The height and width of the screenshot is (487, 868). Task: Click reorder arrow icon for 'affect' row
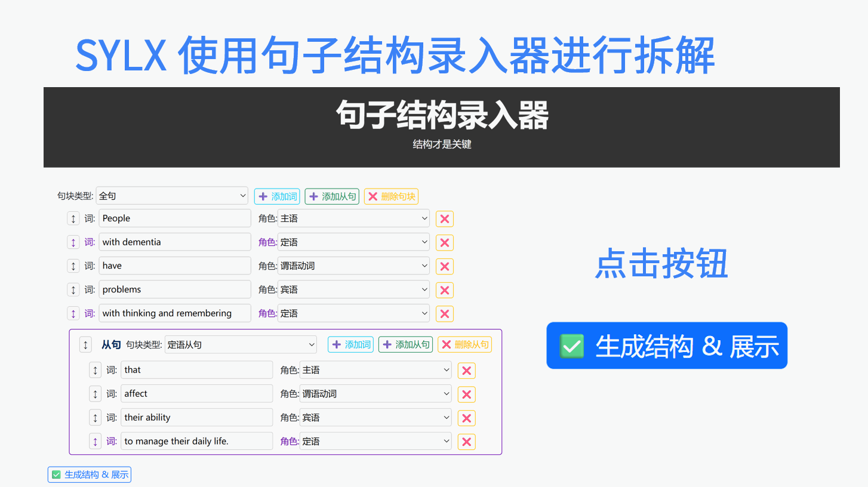[96, 394]
